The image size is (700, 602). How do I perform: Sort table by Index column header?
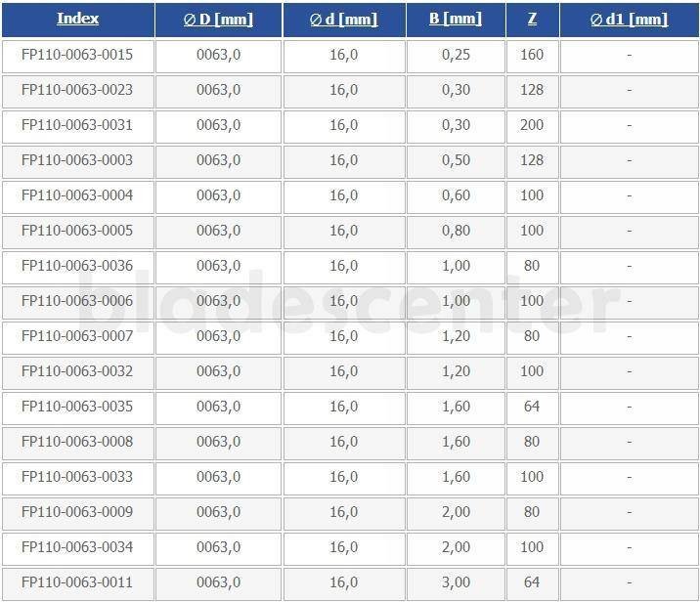point(77,19)
